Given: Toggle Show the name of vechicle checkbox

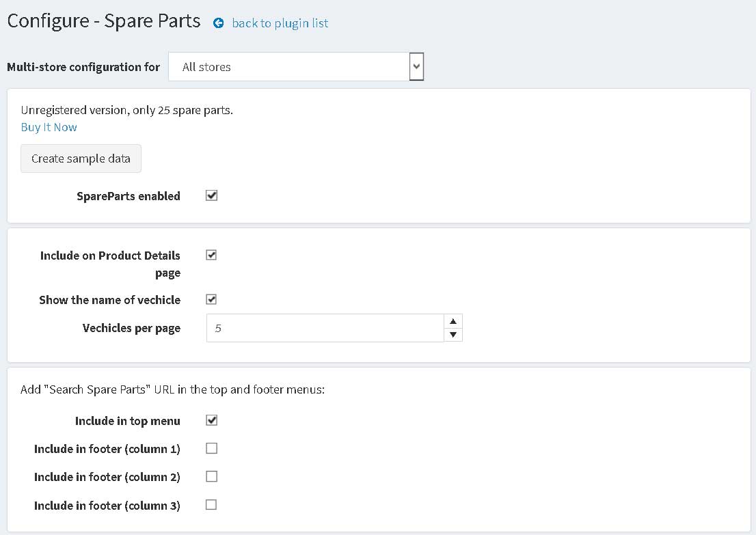Looking at the screenshot, I should point(211,299).
